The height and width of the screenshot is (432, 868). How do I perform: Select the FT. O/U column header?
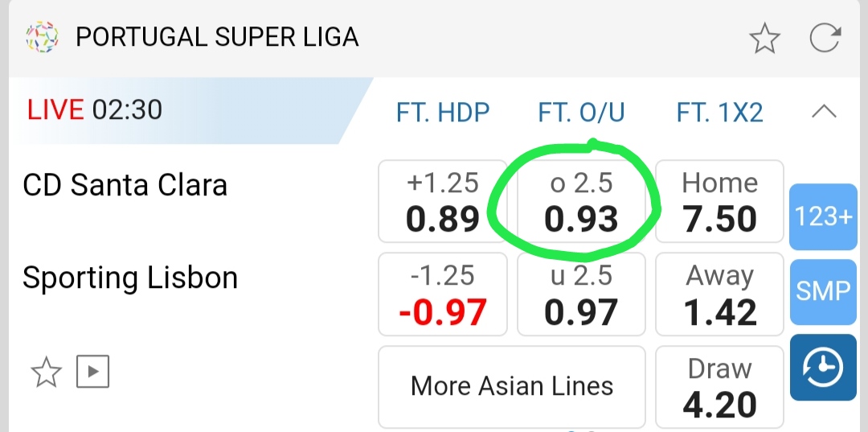582,113
